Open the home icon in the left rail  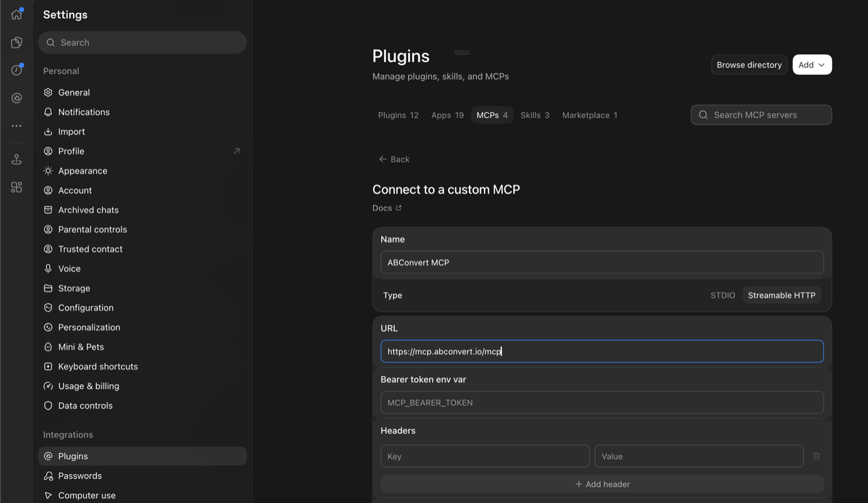click(x=16, y=14)
